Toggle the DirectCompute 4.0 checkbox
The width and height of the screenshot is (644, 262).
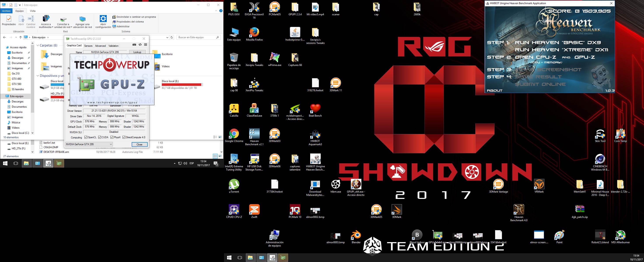point(124,137)
